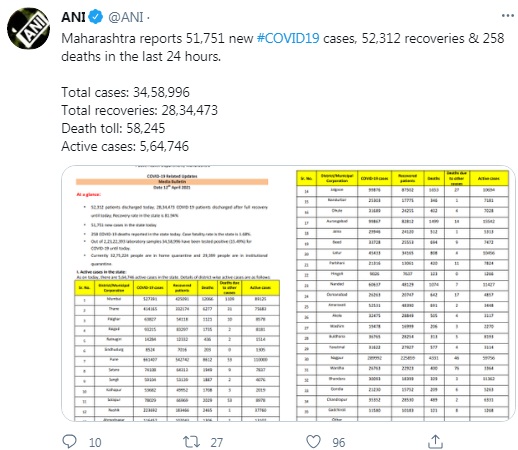
Task: Click the Death toll text line
Action: tap(113, 128)
